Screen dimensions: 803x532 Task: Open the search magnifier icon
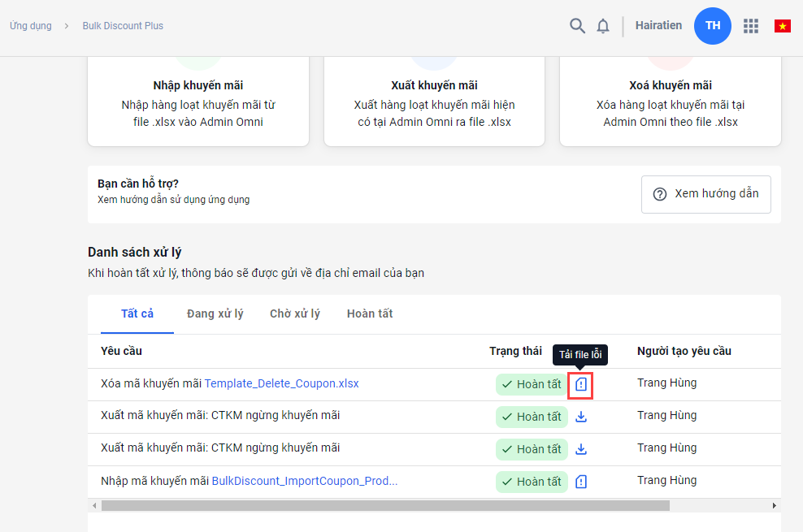tap(577, 26)
